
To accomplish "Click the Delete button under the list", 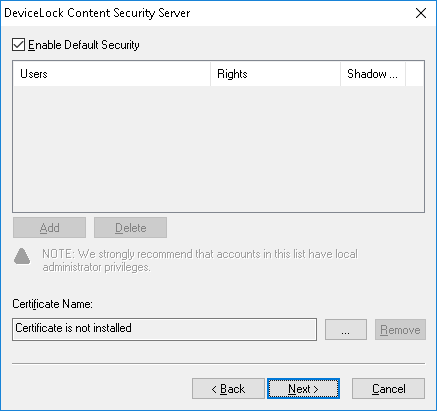I will (130, 228).
